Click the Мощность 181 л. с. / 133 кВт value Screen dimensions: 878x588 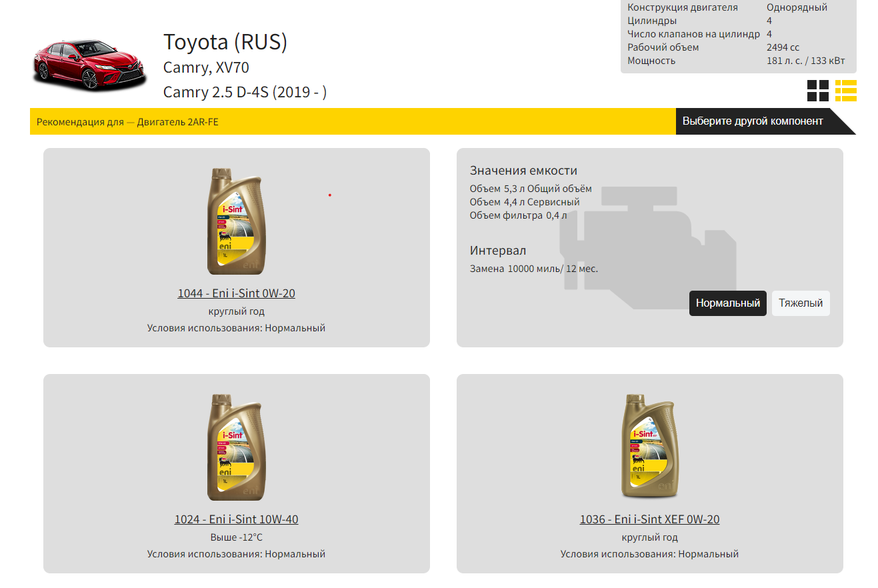(x=805, y=61)
